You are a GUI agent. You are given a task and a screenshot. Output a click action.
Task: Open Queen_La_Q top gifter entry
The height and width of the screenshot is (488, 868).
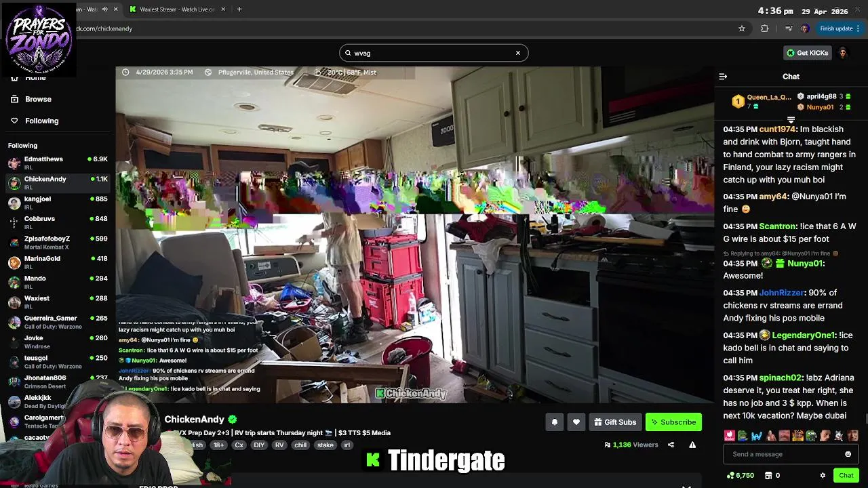[762, 102]
